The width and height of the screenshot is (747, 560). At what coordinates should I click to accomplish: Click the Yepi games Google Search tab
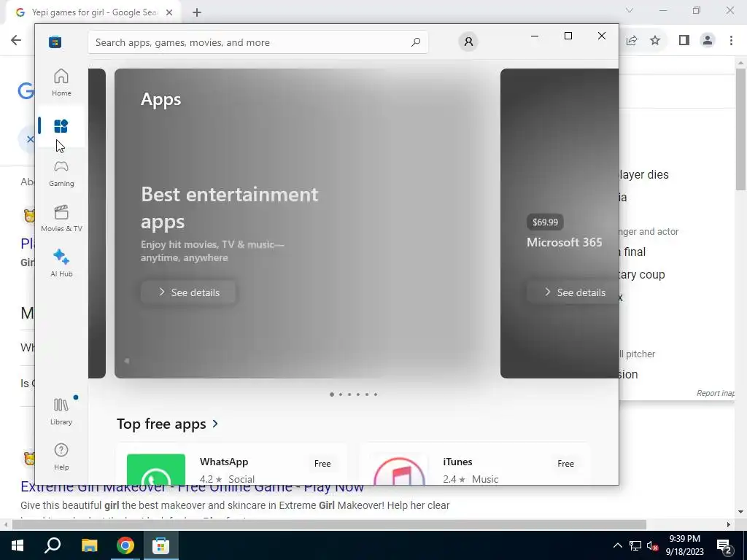click(x=94, y=12)
